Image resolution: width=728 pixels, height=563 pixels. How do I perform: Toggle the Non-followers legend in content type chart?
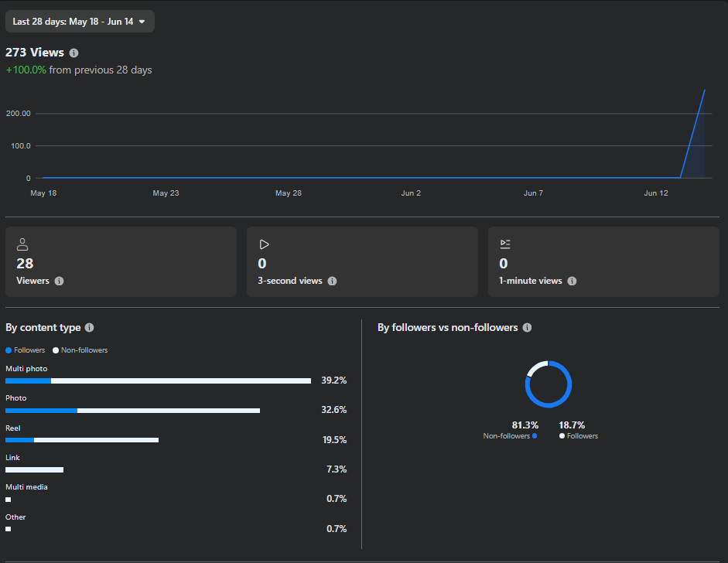click(x=80, y=350)
